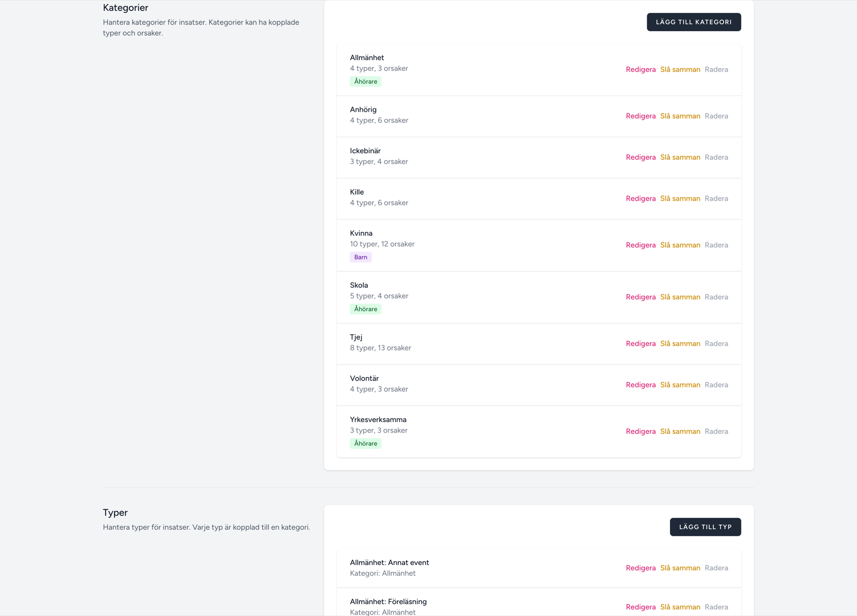Merge Yrkesverksamma via Slå samman

pyautogui.click(x=680, y=432)
